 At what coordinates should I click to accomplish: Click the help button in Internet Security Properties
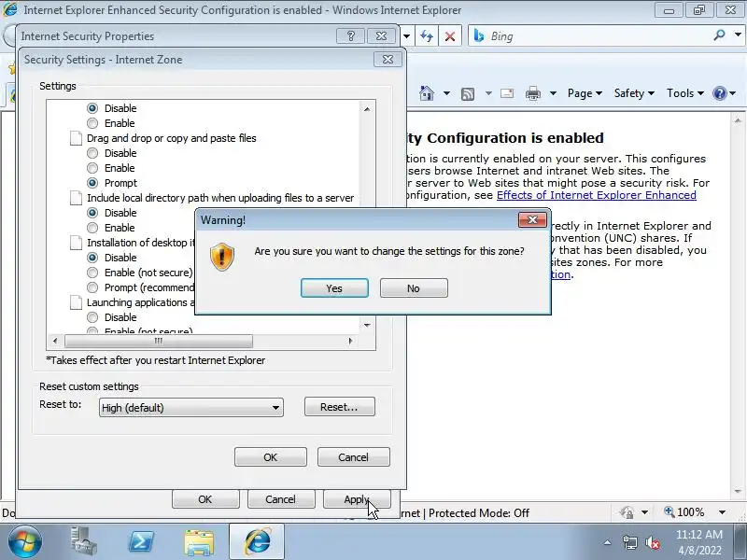pos(351,35)
